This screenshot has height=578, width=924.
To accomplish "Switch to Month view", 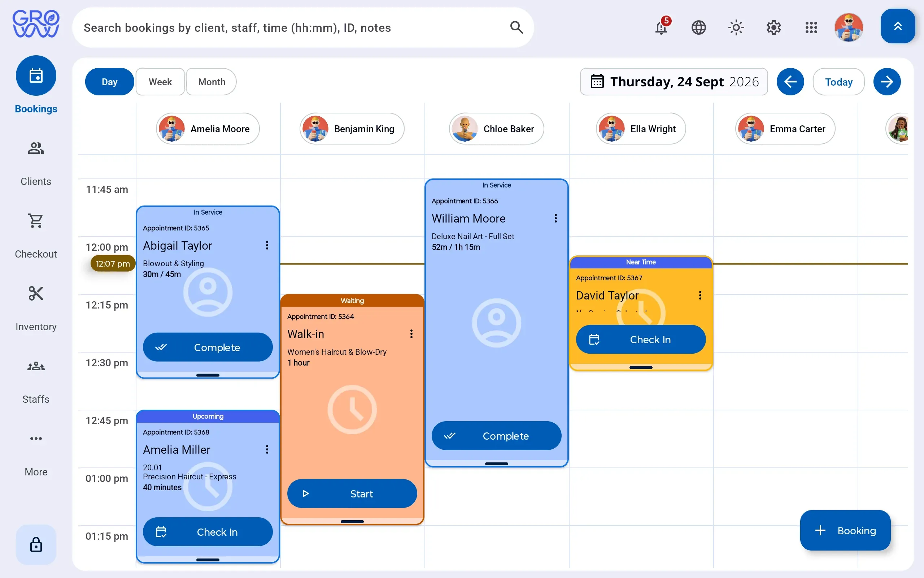I will [x=212, y=82].
